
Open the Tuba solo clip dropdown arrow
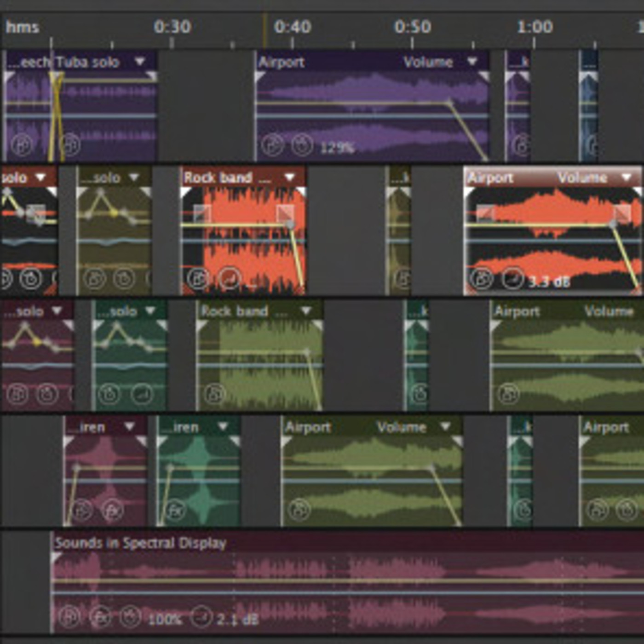click(139, 61)
